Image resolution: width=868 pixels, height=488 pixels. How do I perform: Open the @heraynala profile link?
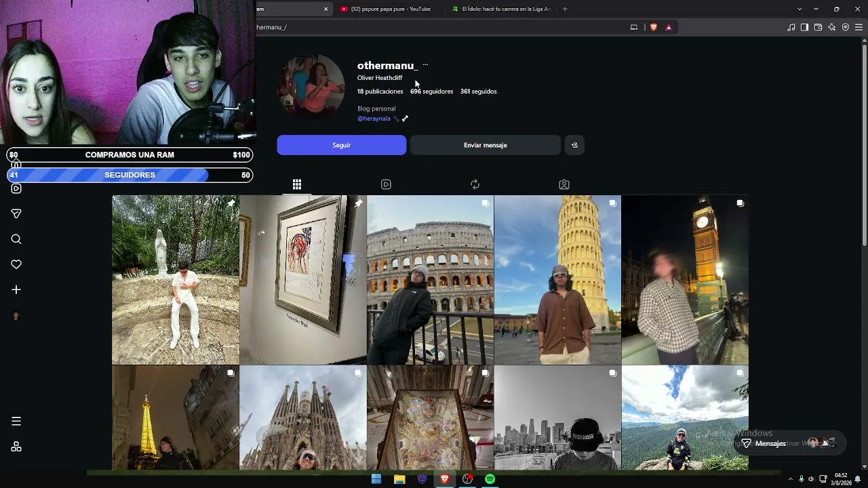click(374, 119)
